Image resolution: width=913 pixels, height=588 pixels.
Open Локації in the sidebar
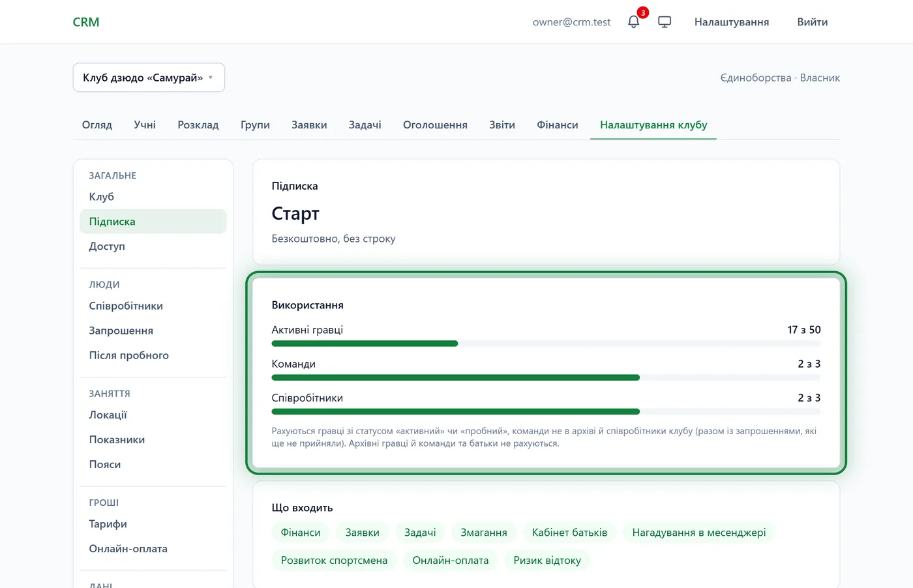coord(153,415)
